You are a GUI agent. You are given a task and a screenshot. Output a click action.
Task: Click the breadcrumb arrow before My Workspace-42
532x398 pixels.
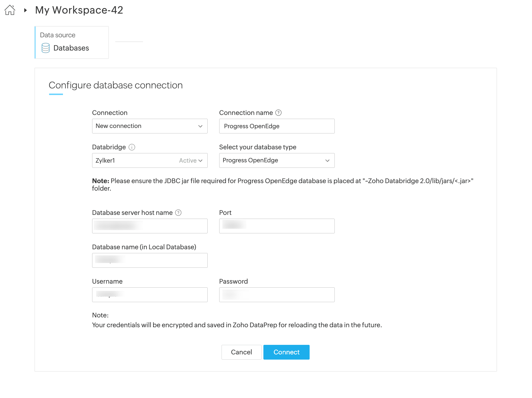25,10
